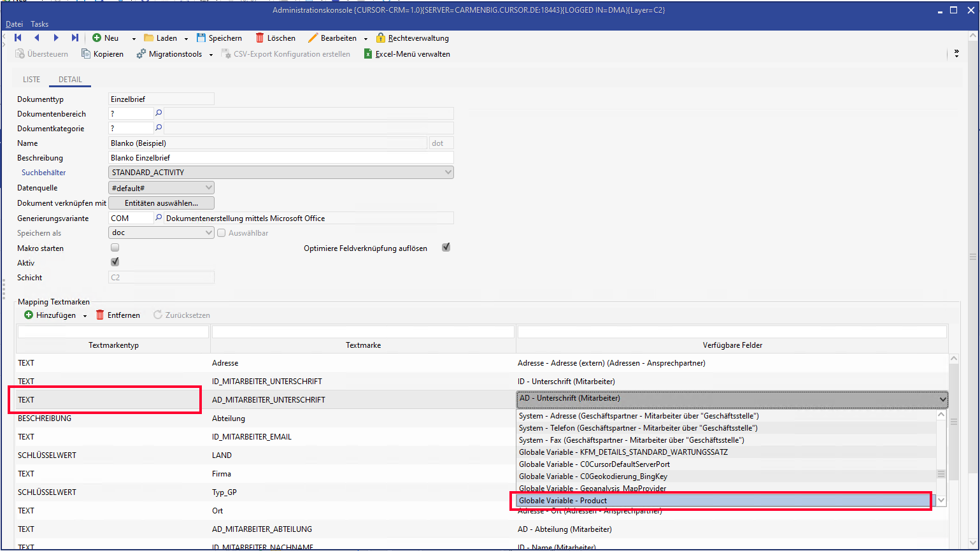Screen dimensions: 980x551
Task: Remove mapping with Entfernen
Action: click(x=118, y=315)
